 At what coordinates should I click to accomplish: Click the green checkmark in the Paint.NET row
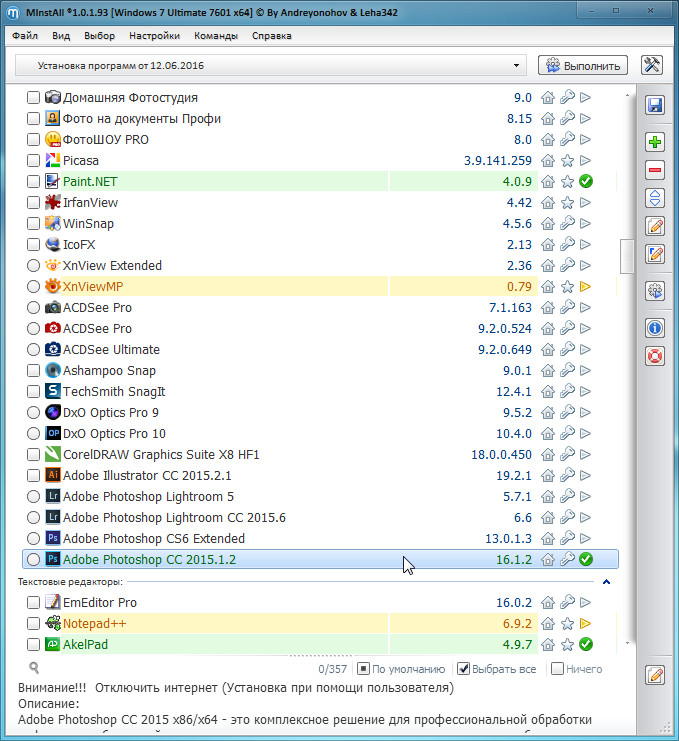(x=586, y=181)
